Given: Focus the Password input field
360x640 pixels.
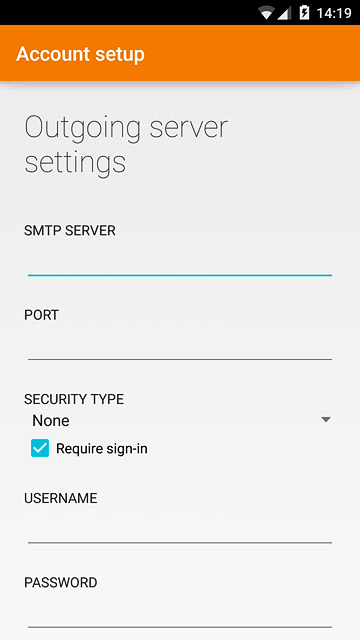Looking at the screenshot, I should [180, 614].
